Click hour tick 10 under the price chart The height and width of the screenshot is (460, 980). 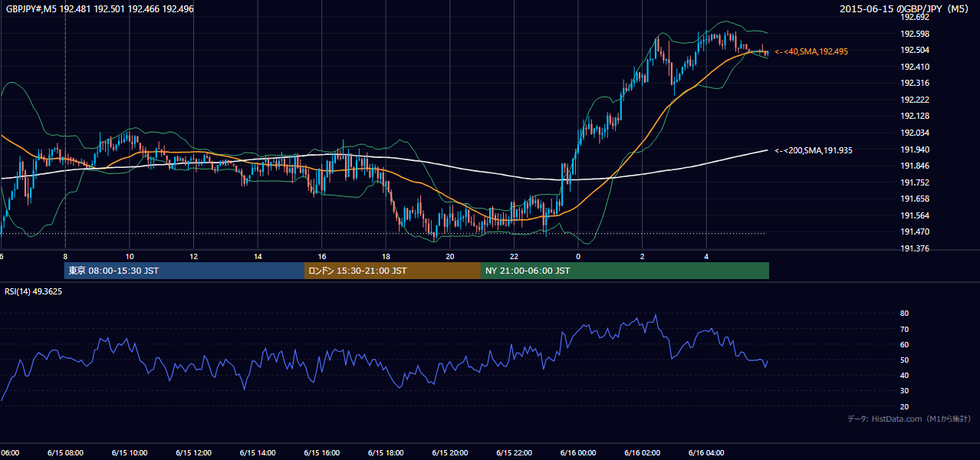(x=130, y=256)
